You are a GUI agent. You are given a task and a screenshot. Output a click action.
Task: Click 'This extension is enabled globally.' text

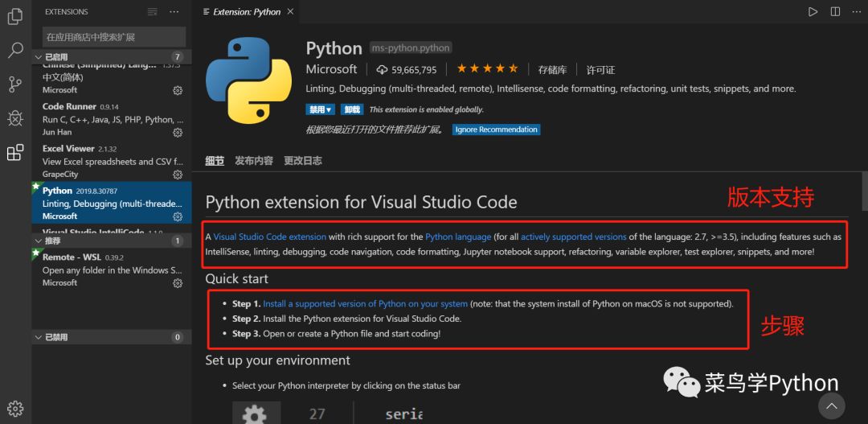[x=426, y=109]
